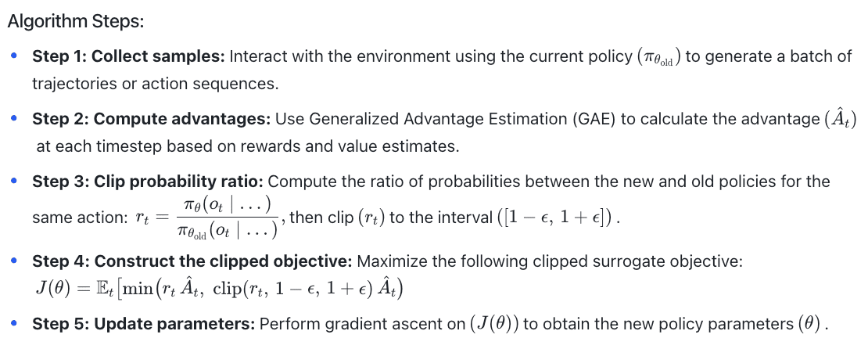
Task: Click the bold "Step 3: Clip probability ratio:" label
Action: [148, 182]
